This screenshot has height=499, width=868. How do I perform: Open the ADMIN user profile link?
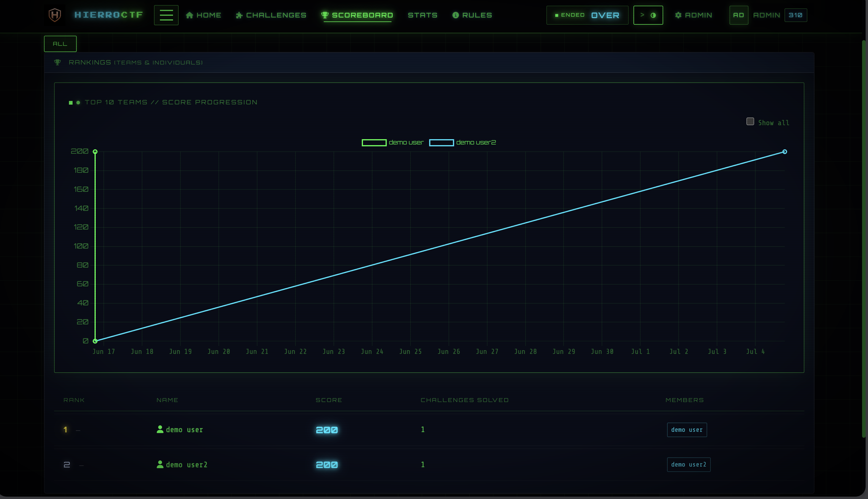coord(767,15)
